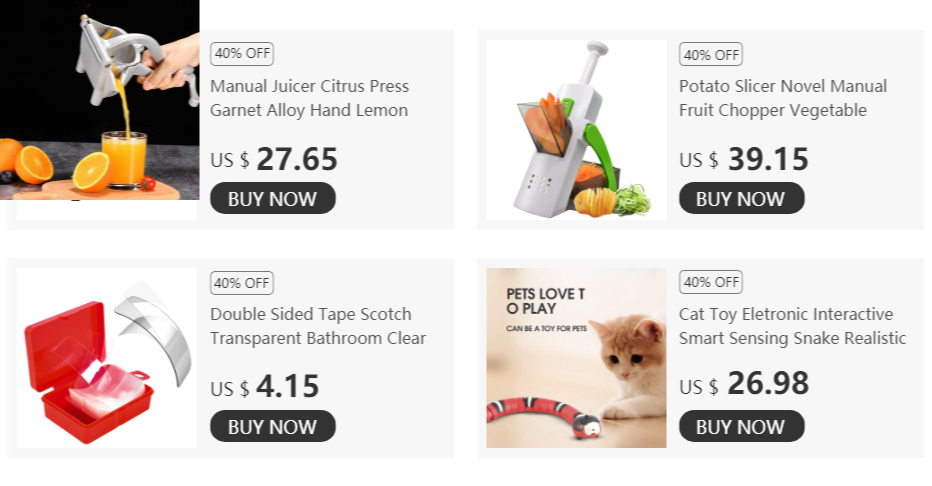The width and height of the screenshot is (932, 486).
Task: Buy the Manual Juicer Citrus Press now
Action: click(x=273, y=198)
